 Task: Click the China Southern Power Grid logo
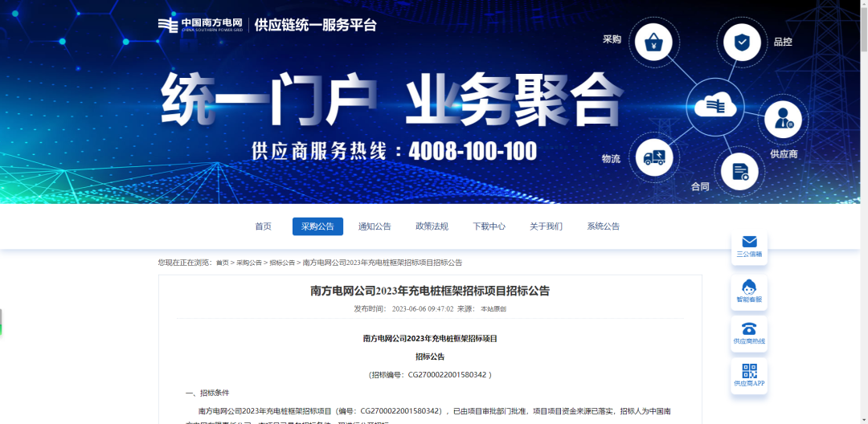pyautogui.click(x=200, y=25)
